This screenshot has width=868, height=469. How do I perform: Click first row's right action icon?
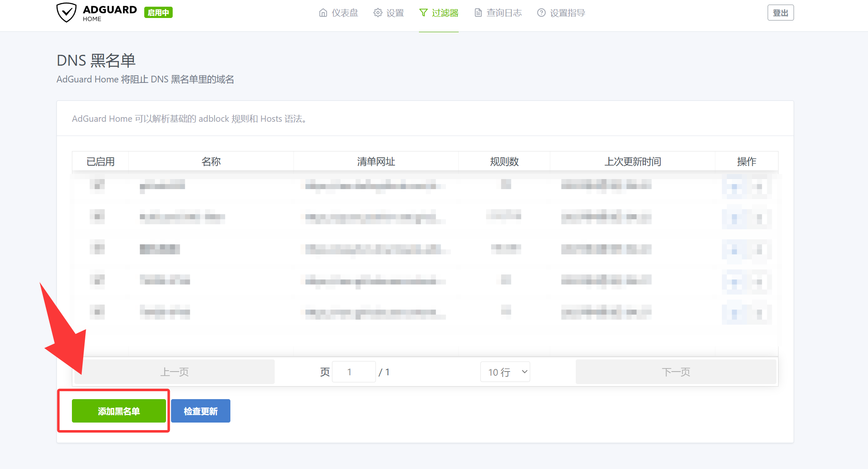[x=759, y=186]
